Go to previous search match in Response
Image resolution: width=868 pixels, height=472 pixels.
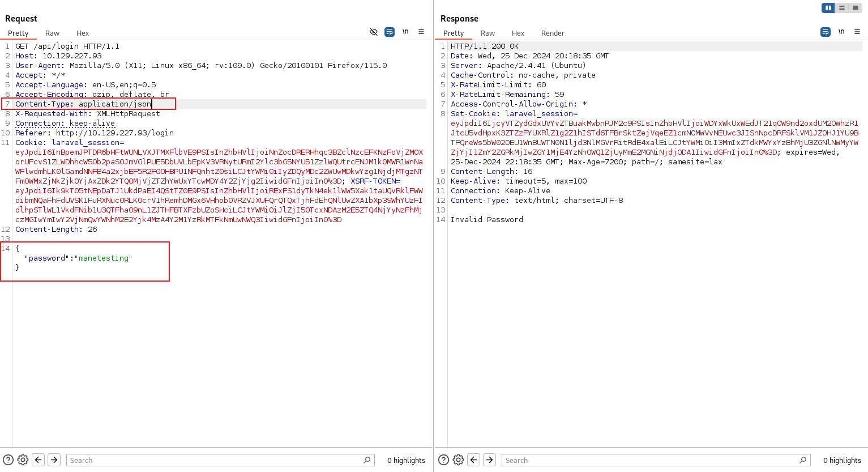(x=474, y=460)
